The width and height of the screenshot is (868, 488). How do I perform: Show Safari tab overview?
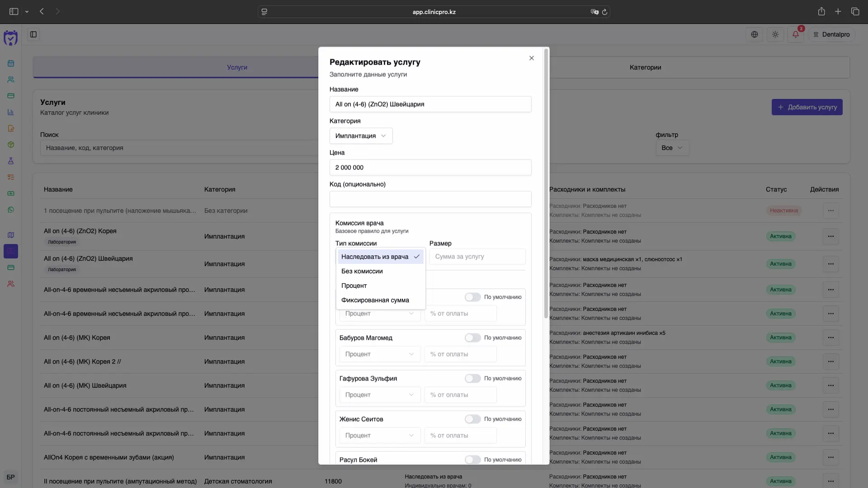click(855, 12)
